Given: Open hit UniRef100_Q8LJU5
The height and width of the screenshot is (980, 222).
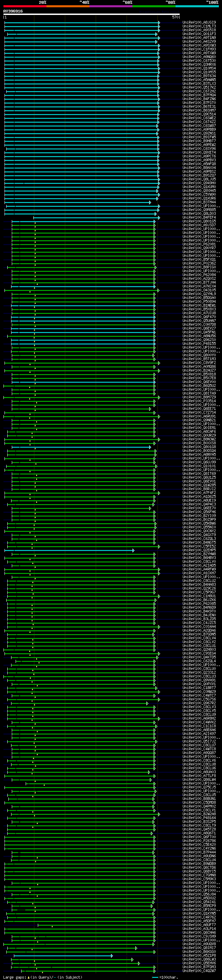Looking at the screenshot, I should (x=199, y=179).
